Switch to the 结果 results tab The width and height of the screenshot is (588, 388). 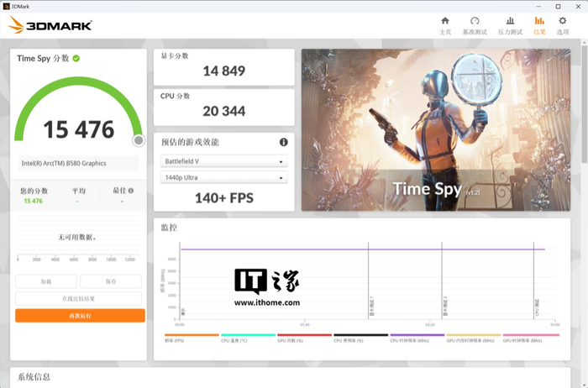(539, 26)
